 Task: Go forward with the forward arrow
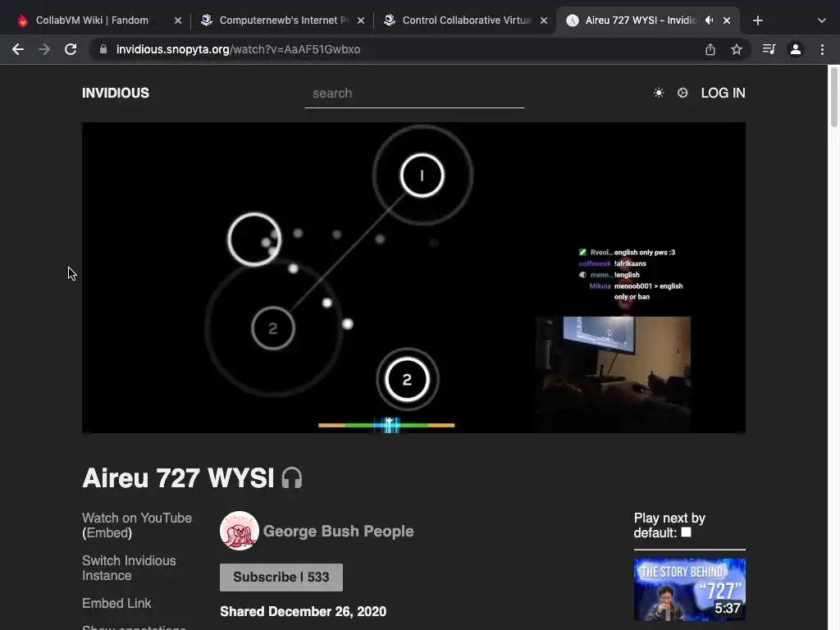(44, 49)
